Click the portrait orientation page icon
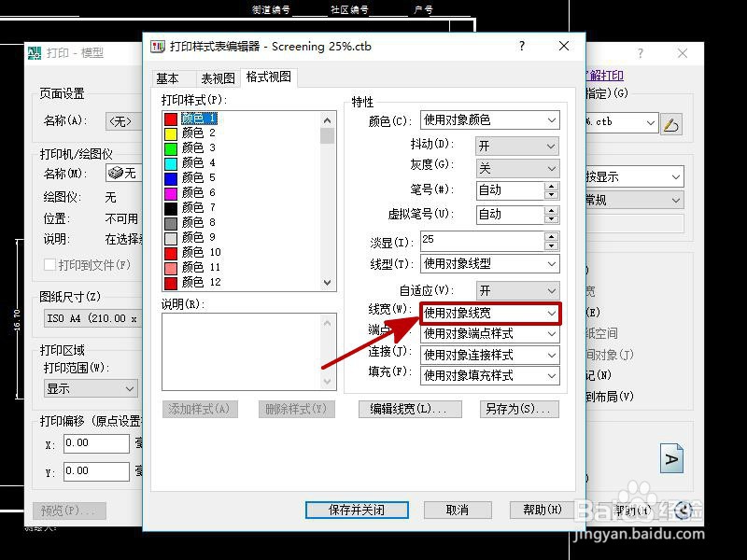The height and width of the screenshot is (560, 747). [671, 458]
